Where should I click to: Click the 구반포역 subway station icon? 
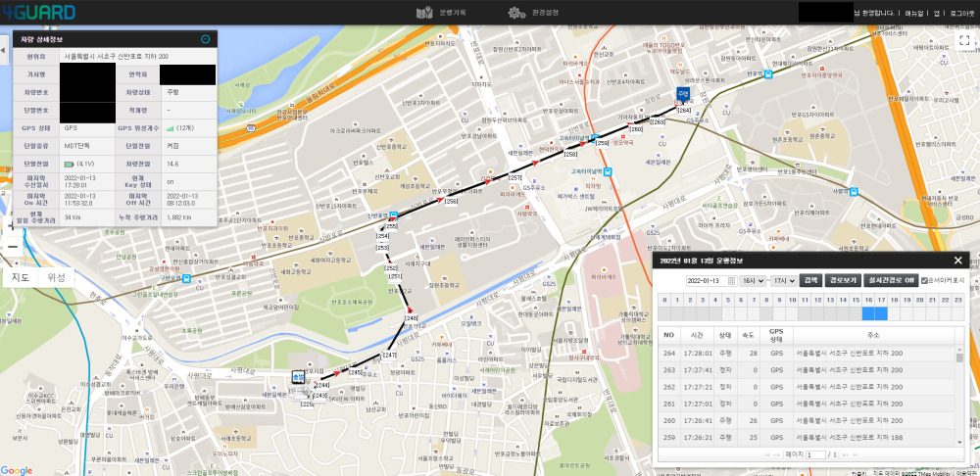(x=187, y=279)
